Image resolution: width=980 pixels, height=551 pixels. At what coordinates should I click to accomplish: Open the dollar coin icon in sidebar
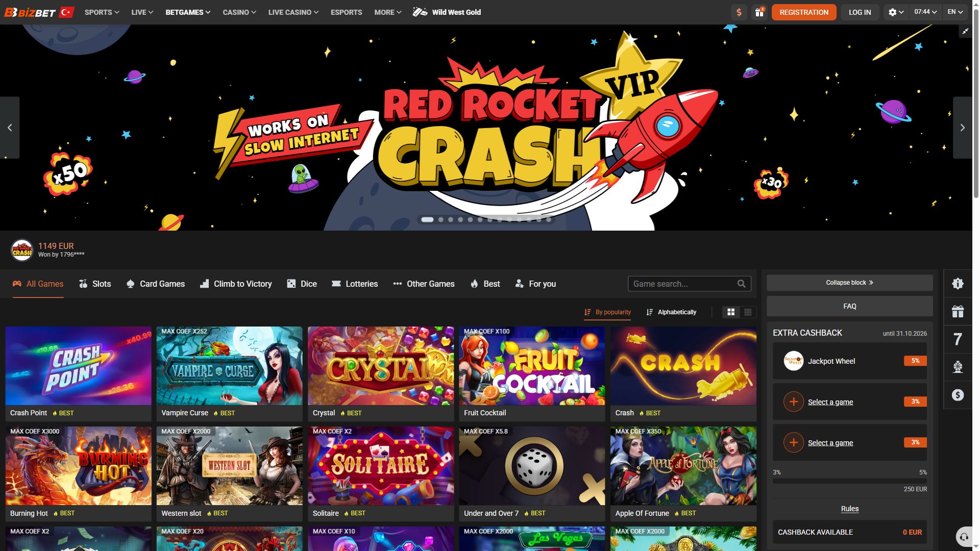958,395
